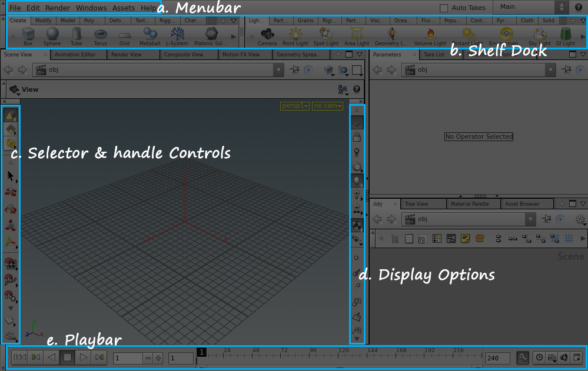
Task: Open the File menu
Action: [15, 8]
